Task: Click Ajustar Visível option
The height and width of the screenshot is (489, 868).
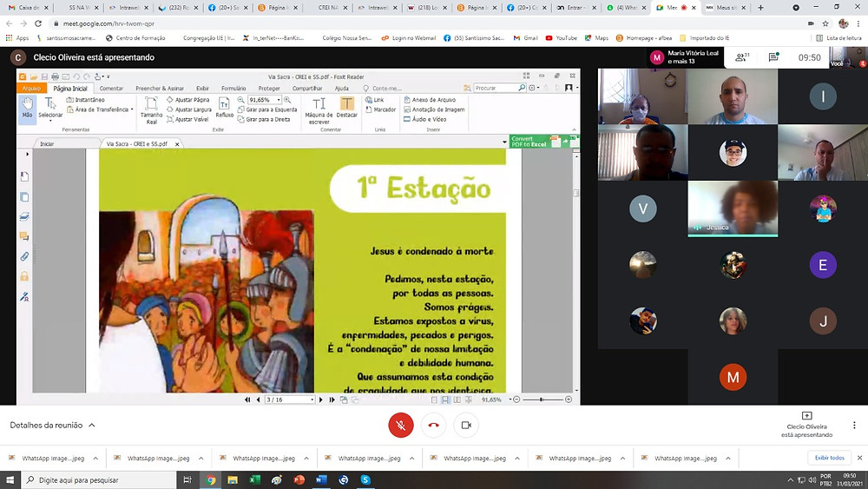Action: (x=187, y=119)
